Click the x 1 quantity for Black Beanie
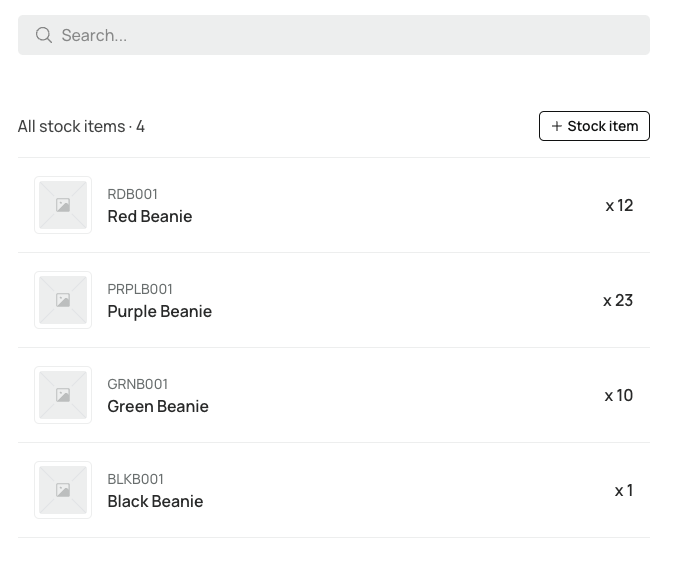 624,490
